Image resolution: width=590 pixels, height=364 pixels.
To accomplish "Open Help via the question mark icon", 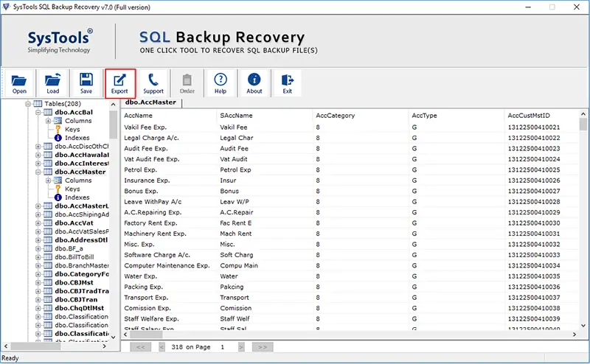I will coord(221,83).
